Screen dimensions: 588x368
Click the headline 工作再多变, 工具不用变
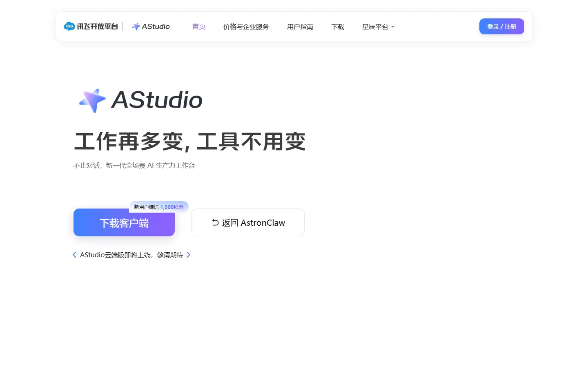(190, 141)
